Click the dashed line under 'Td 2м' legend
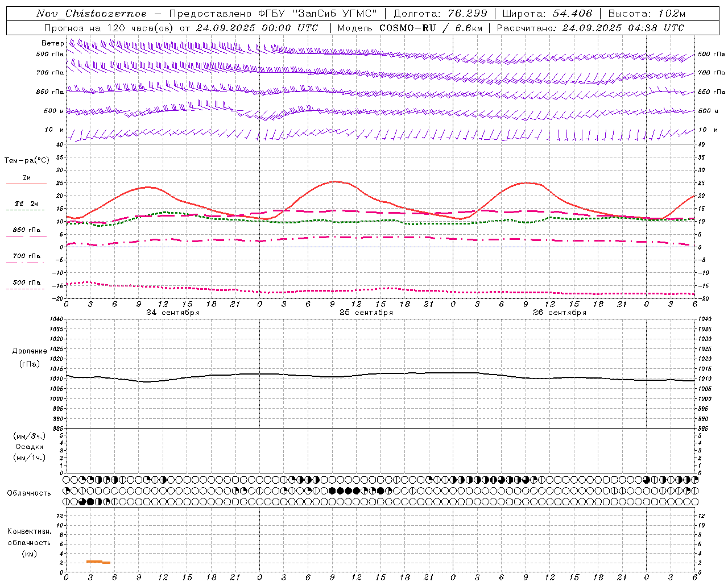This screenshot has height=582, width=728. (25, 210)
